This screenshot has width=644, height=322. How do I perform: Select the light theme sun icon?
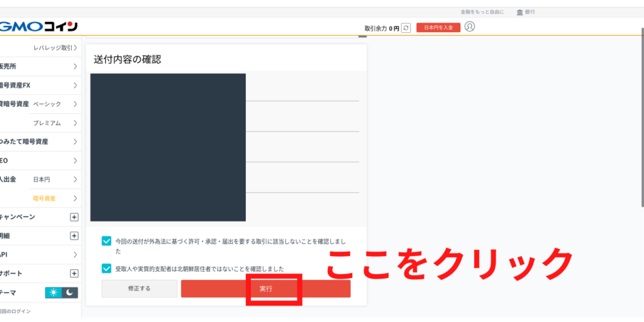pyautogui.click(x=53, y=292)
